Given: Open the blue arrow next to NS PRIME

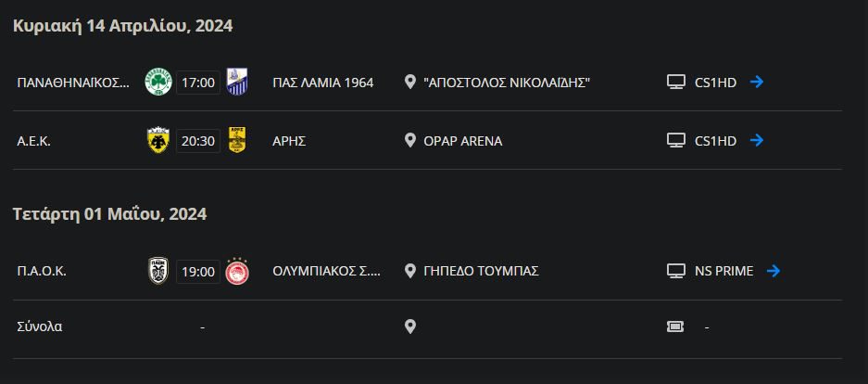Looking at the screenshot, I should pos(774,271).
